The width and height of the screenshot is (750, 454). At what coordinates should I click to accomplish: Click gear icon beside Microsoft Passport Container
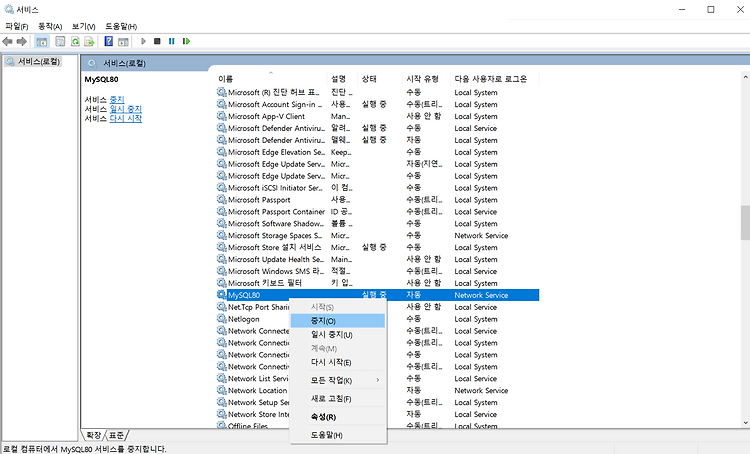pyautogui.click(x=221, y=211)
